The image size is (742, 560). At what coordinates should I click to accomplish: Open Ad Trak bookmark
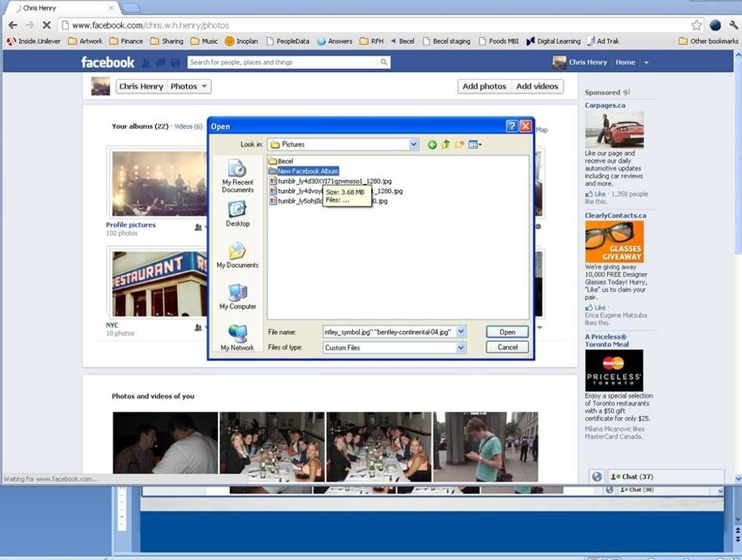[603, 41]
